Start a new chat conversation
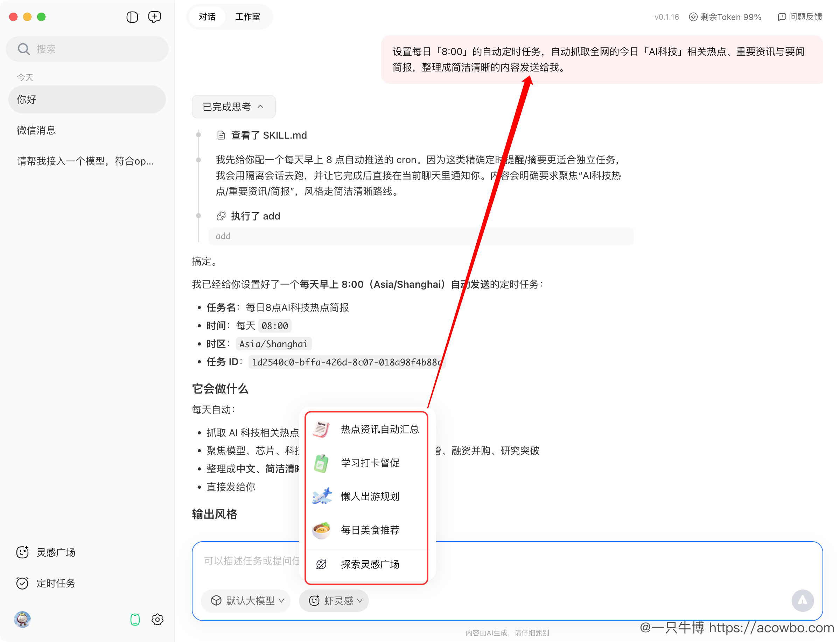 tap(154, 17)
